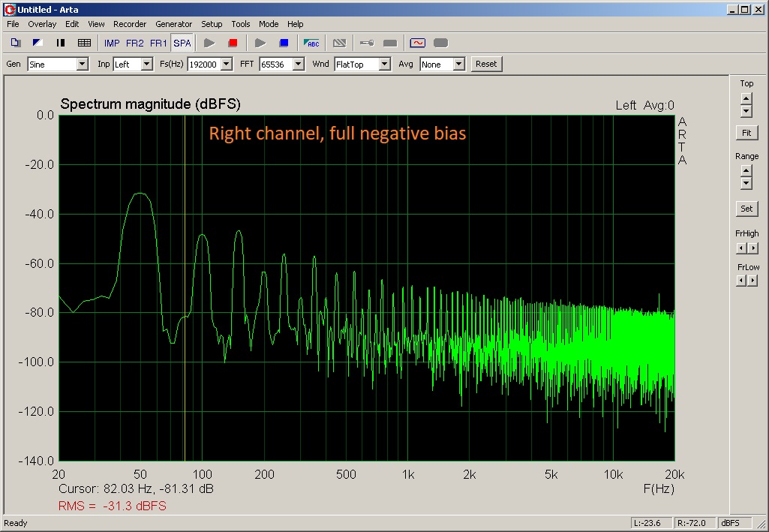Maximize the Arta window
This screenshot has width=769, height=532.
point(744,9)
